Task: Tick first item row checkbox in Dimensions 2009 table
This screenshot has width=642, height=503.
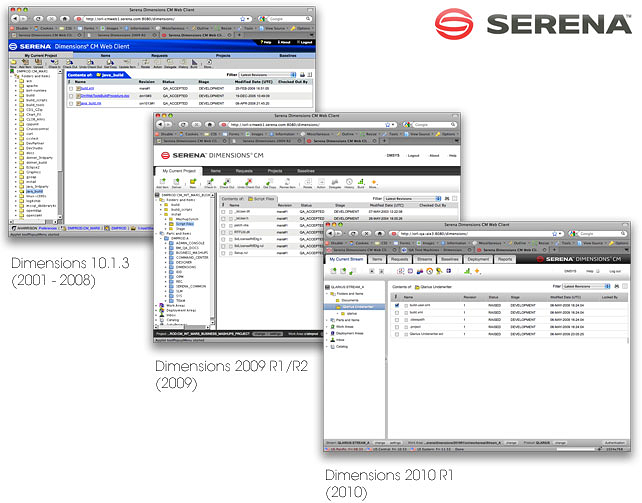Action: click(x=223, y=212)
